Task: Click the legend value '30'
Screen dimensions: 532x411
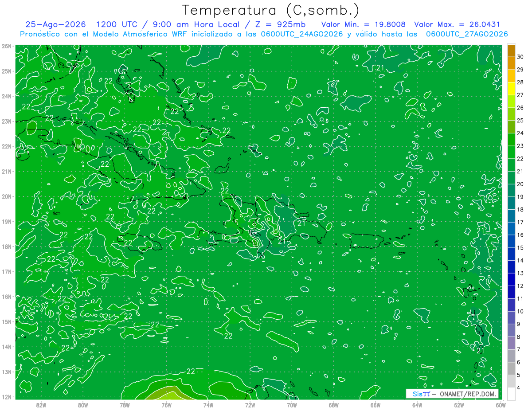Action: point(520,57)
